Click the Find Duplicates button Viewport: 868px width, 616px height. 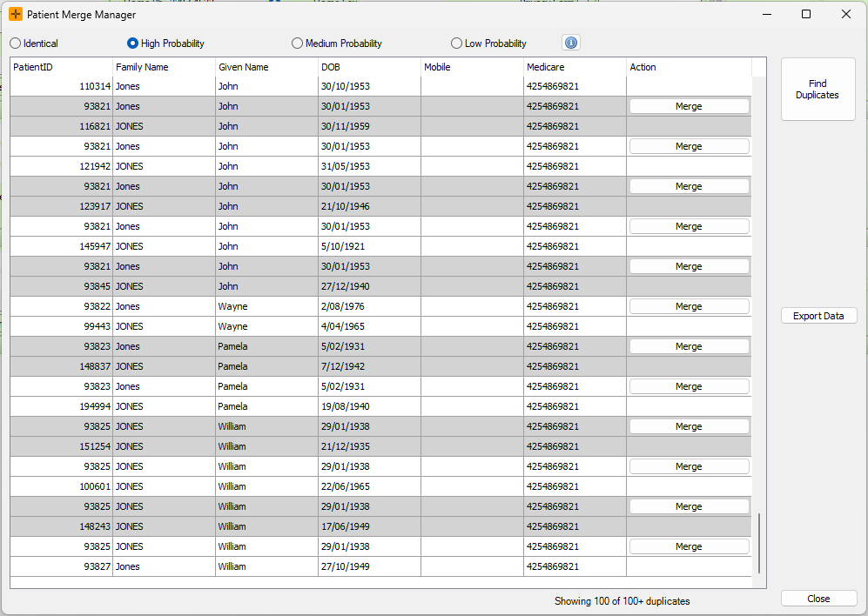point(818,89)
